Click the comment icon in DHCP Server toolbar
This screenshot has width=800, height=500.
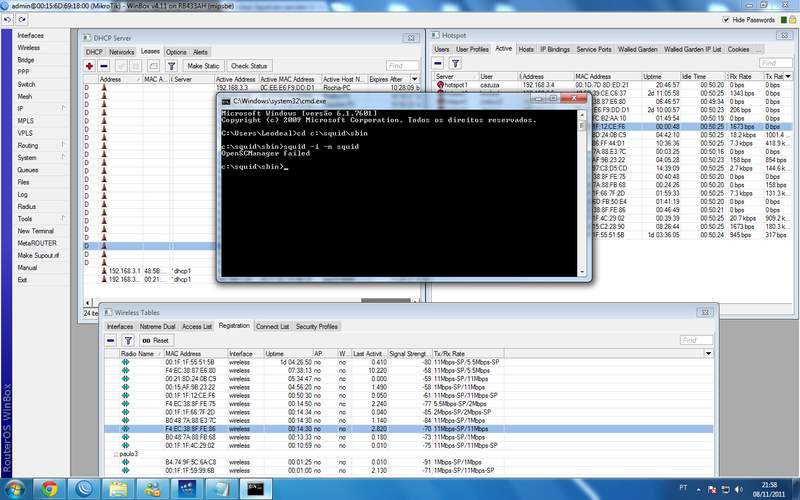pos(153,66)
